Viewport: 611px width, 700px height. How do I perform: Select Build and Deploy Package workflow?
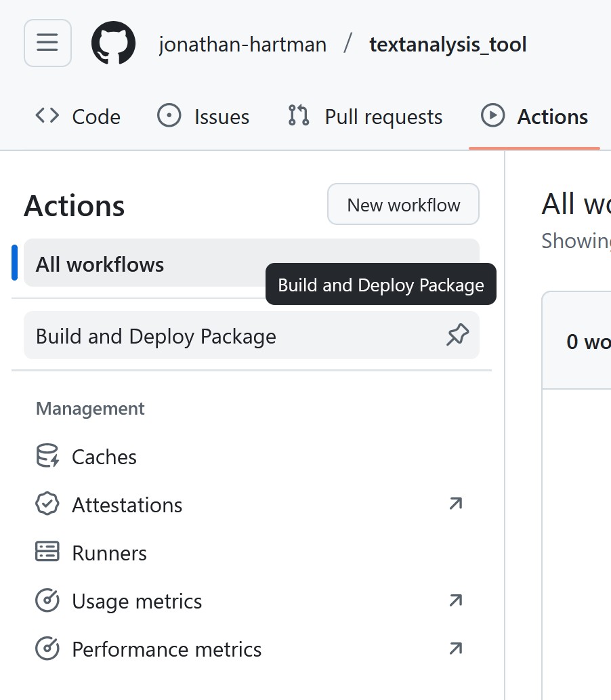[156, 336]
